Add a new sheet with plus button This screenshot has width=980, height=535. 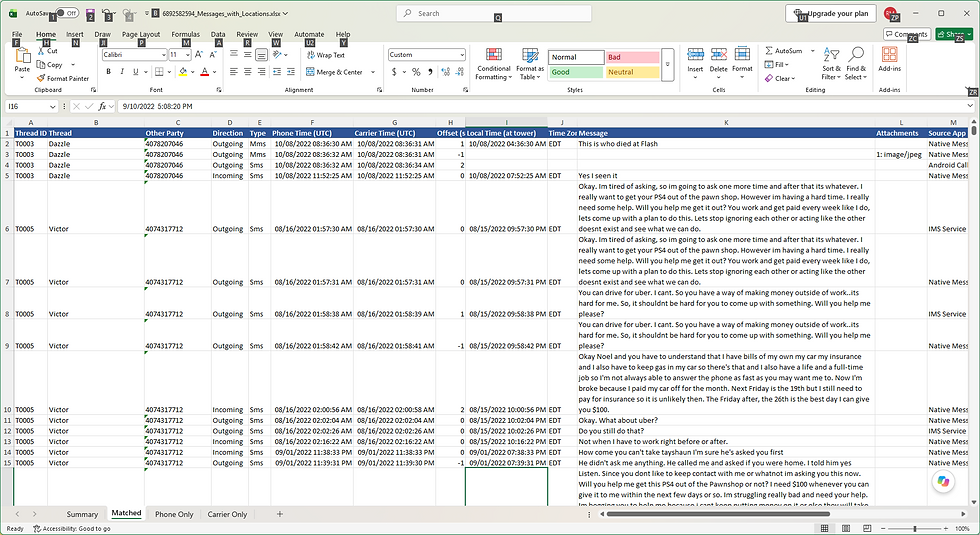280,514
